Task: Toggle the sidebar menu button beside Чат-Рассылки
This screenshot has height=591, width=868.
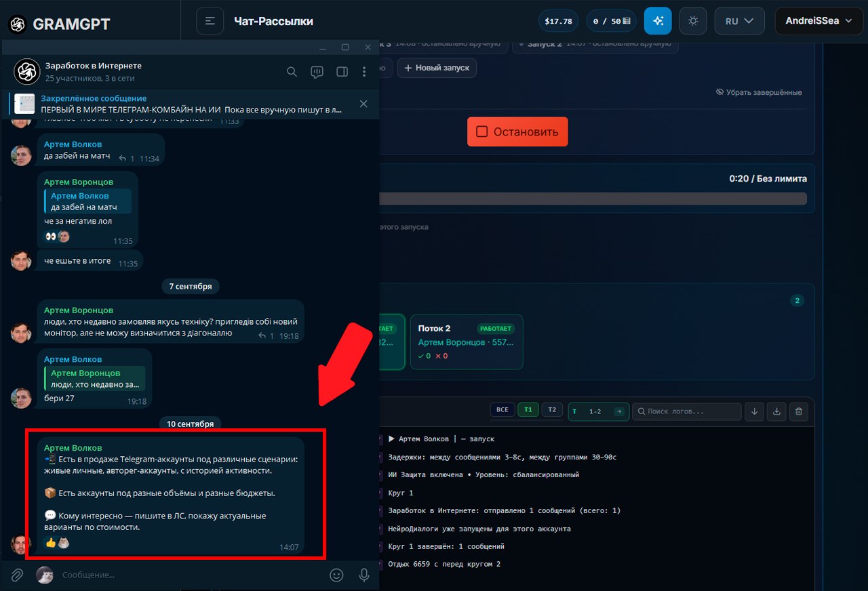Action: (x=210, y=21)
